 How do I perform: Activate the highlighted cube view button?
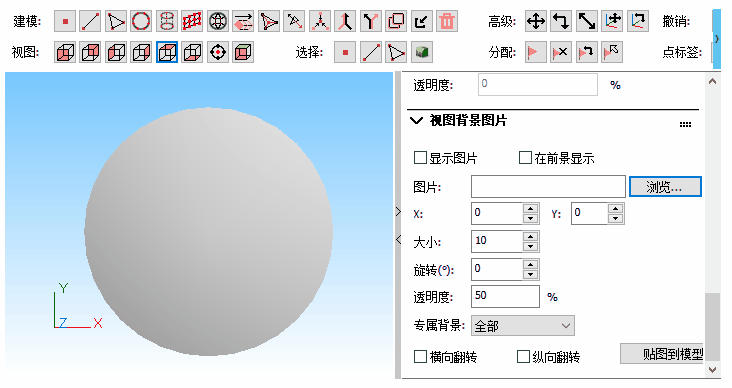point(167,52)
